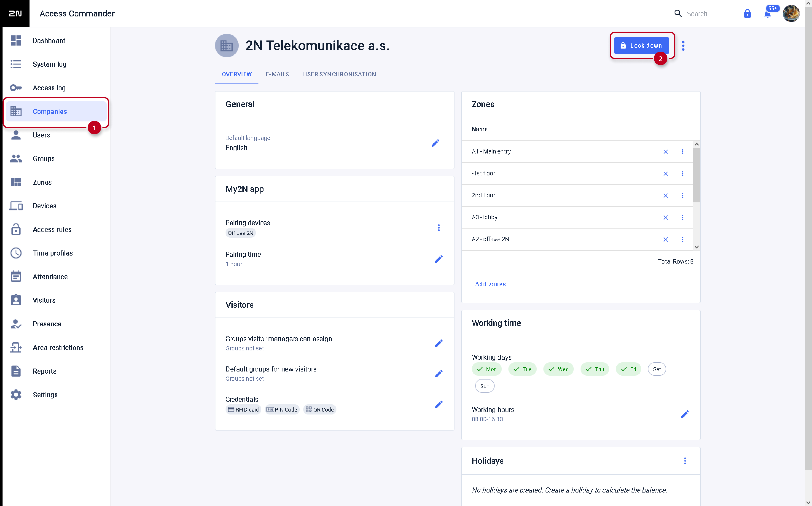Screen dimensions: 812x506
Task: Click the Visitors badge icon
Action: (x=16, y=300)
